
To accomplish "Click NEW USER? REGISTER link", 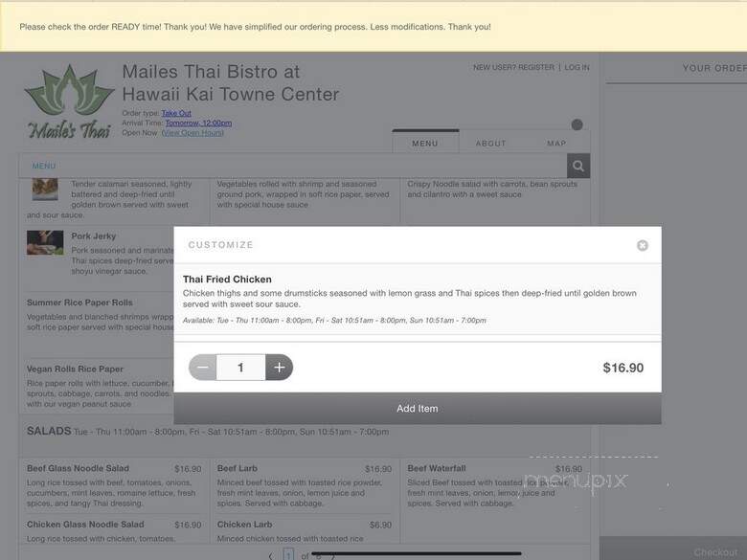I will point(513,68).
